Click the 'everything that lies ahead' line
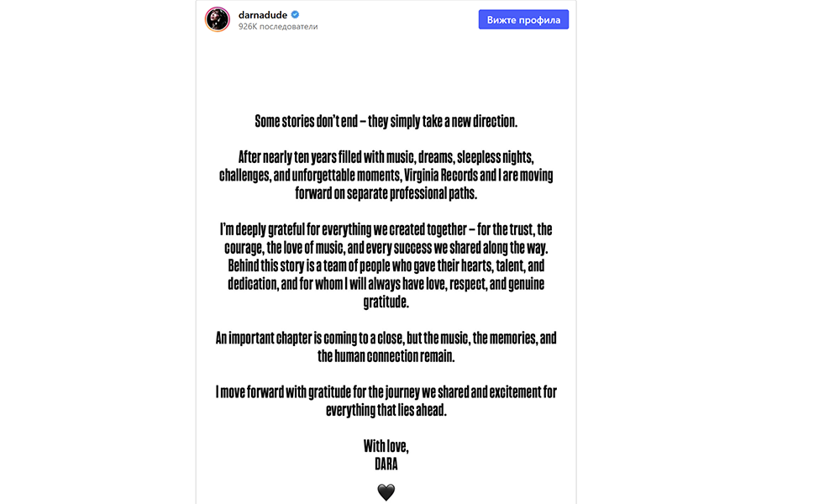The width and height of the screenshot is (840, 504). 386,410
